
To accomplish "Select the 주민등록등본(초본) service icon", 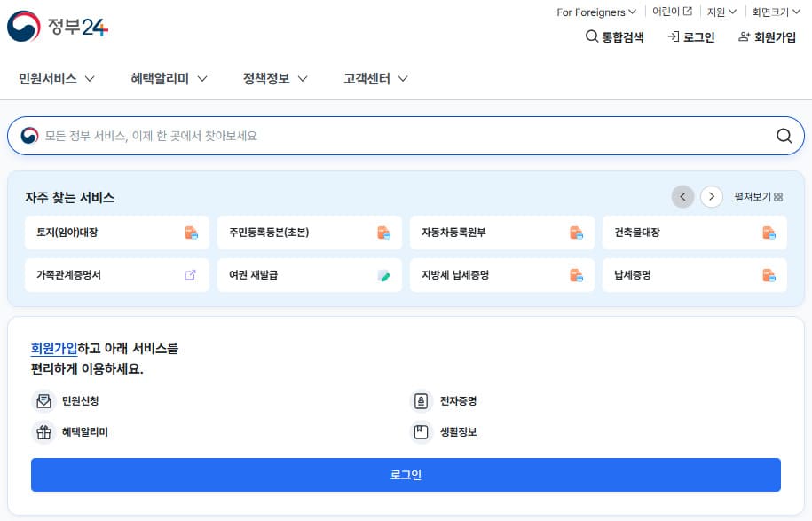I will (384, 233).
